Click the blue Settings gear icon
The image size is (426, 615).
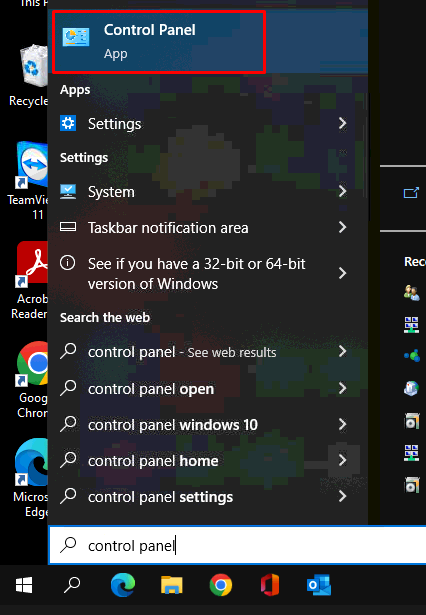pyautogui.click(x=68, y=123)
